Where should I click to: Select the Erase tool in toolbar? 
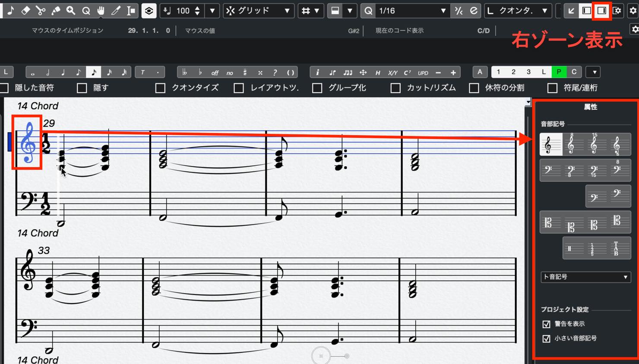click(25, 10)
